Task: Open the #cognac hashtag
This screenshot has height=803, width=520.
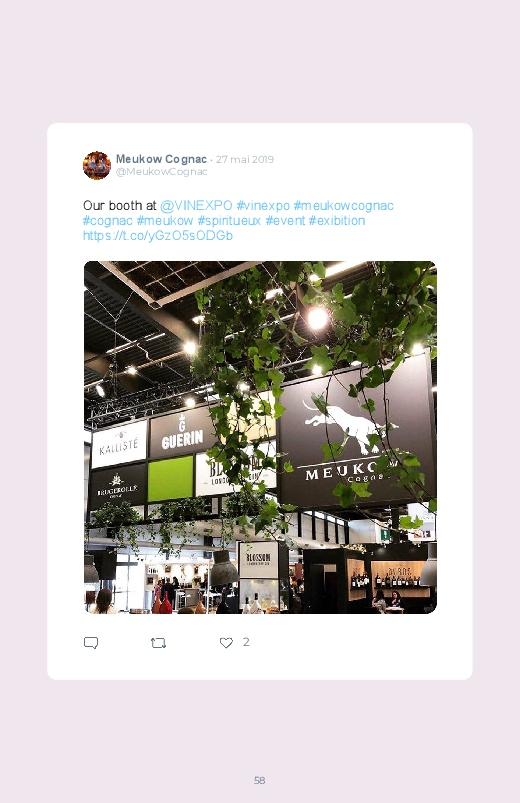Action: click(108, 221)
